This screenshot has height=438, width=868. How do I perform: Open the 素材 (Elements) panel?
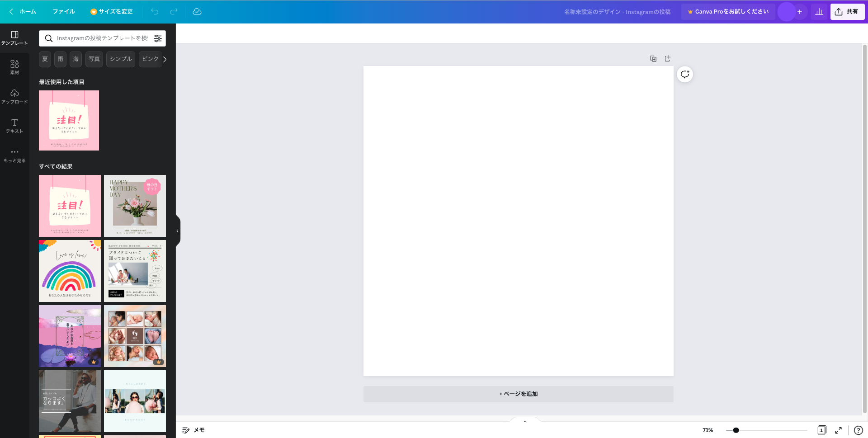[x=15, y=66]
